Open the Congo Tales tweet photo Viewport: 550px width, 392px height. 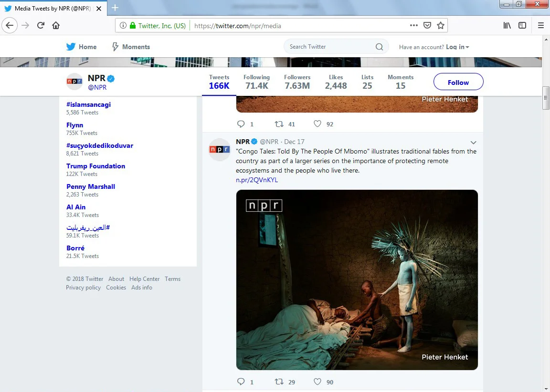coord(357,279)
